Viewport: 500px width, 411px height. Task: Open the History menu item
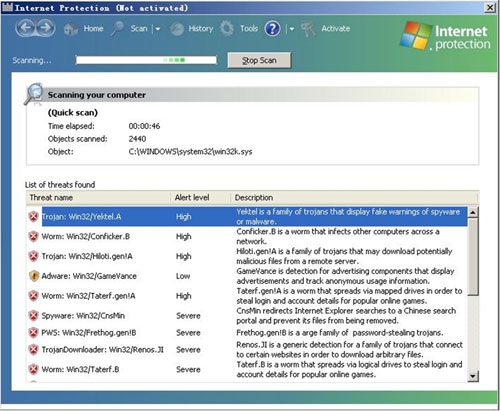click(x=201, y=29)
